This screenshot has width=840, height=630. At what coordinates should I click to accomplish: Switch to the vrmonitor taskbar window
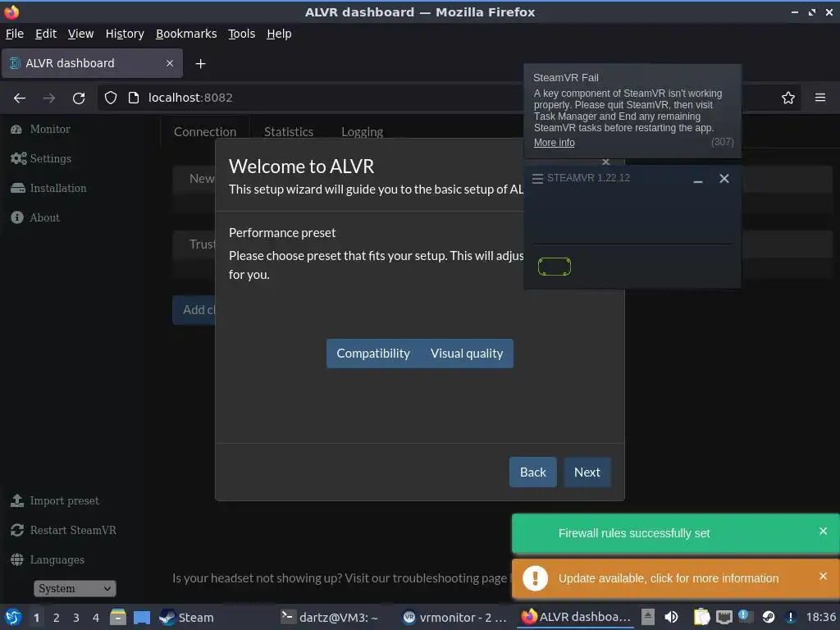(455, 618)
